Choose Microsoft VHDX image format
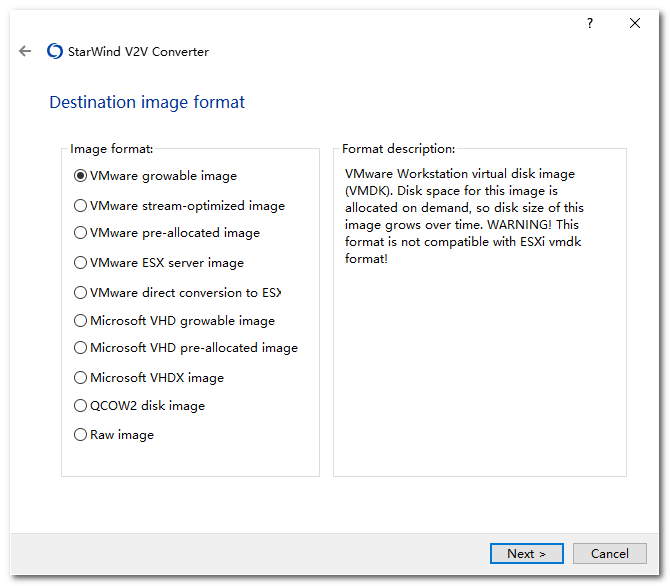Image resolution: width=670 pixels, height=586 pixels. (81, 378)
